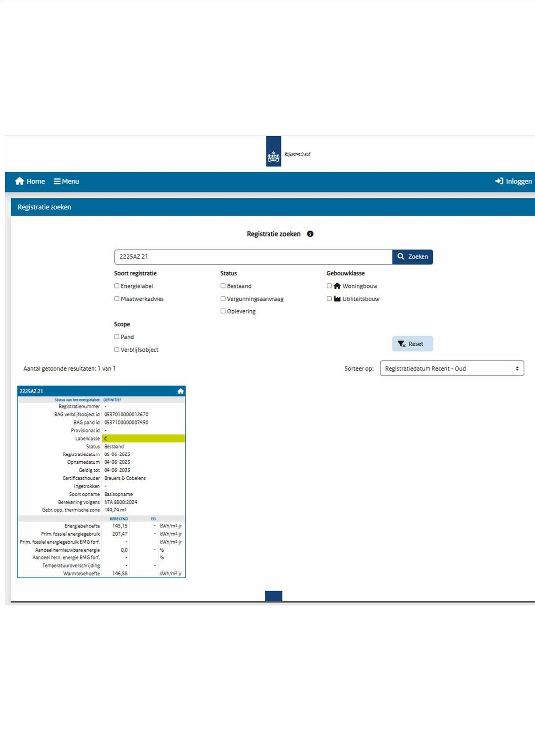Enable the Energielabel checkbox
535x756 pixels.
point(117,286)
